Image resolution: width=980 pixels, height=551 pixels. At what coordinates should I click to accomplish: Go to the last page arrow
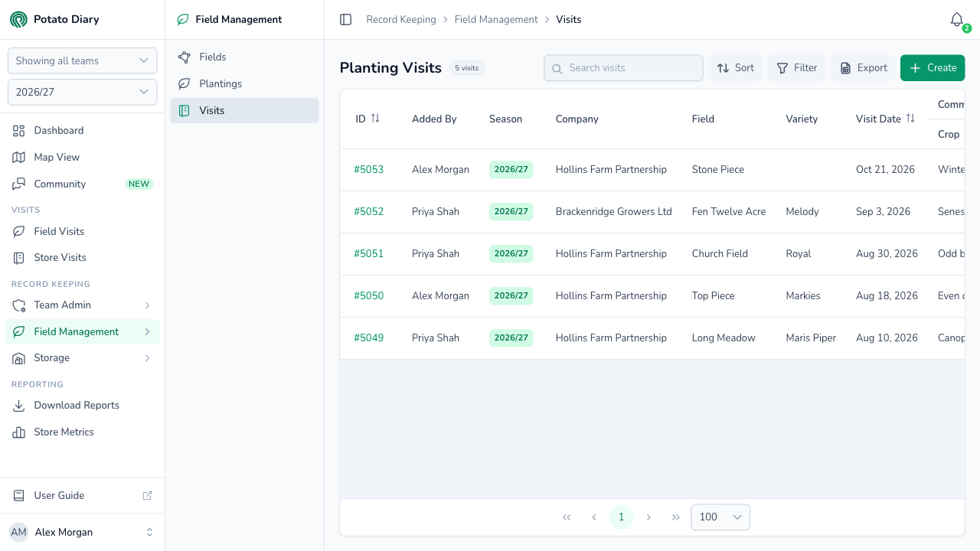tap(676, 517)
